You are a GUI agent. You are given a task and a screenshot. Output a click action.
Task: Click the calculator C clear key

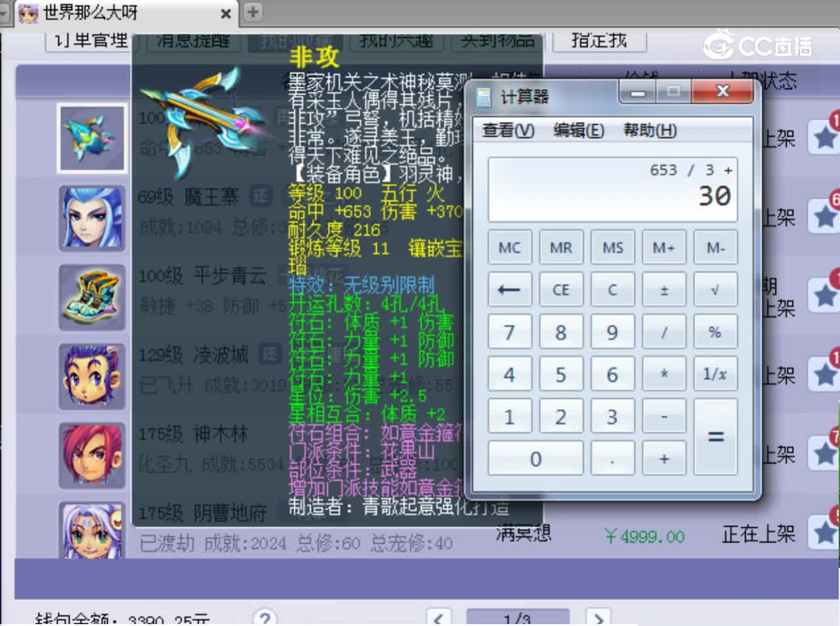pyautogui.click(x=612, y=289)
